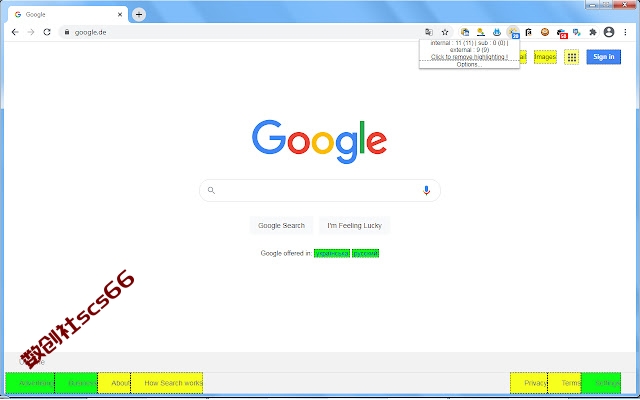Open the partly hidden Gmail link
Viewport: 640px width, 400px height.
523,57
